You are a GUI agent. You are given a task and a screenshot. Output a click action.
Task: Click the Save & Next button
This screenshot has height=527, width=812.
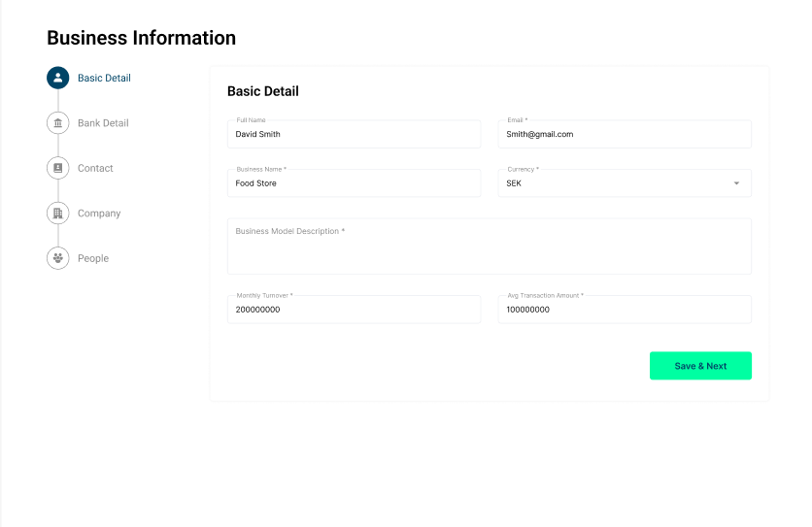pos(700,366)
